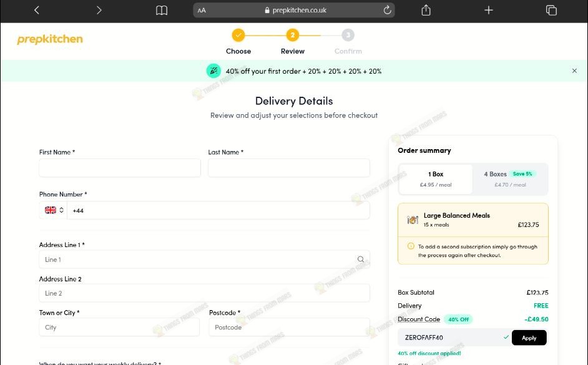Click the prepkitchen logo
This screenshot has width=588, height=365.
(50, 39)
